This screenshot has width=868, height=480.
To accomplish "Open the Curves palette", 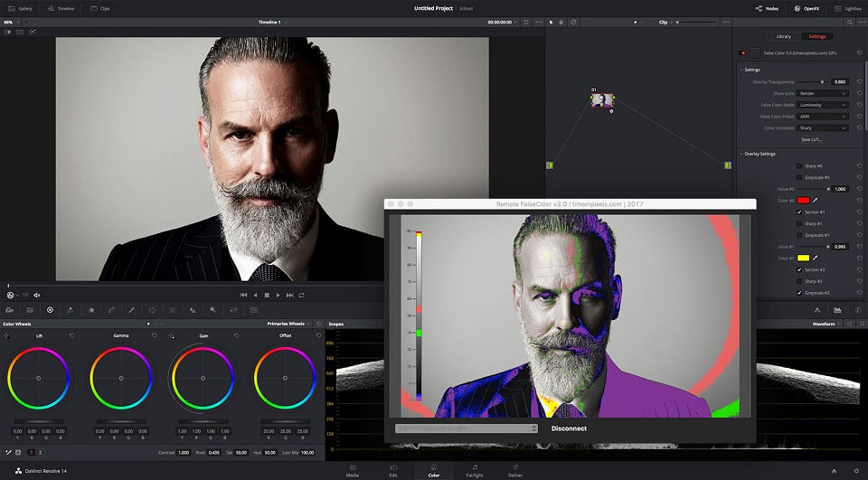I will (x=111, y=310).
